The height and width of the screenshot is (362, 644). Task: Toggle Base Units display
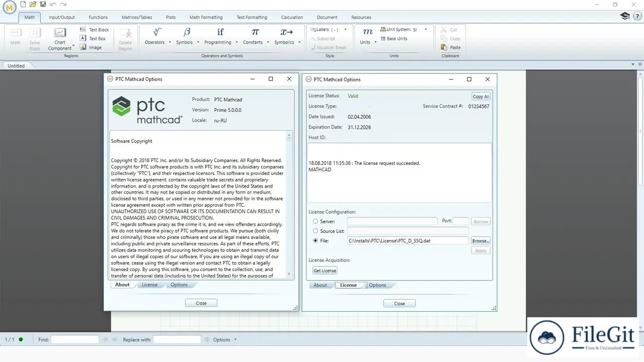[x=393, y=39]
